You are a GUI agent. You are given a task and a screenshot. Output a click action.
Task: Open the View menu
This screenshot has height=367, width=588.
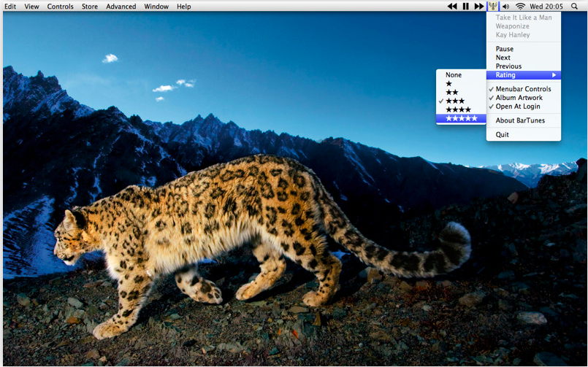[x=32, y=7]
